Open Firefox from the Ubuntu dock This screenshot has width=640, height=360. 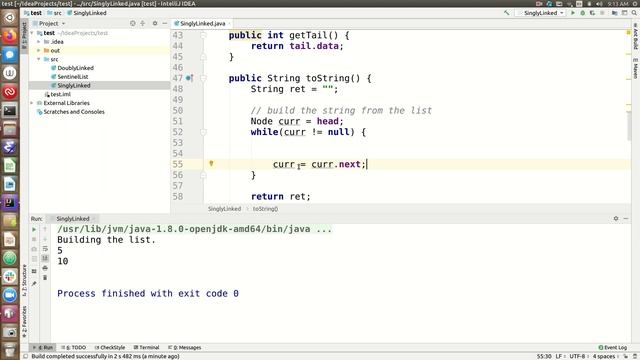point(10,36)
